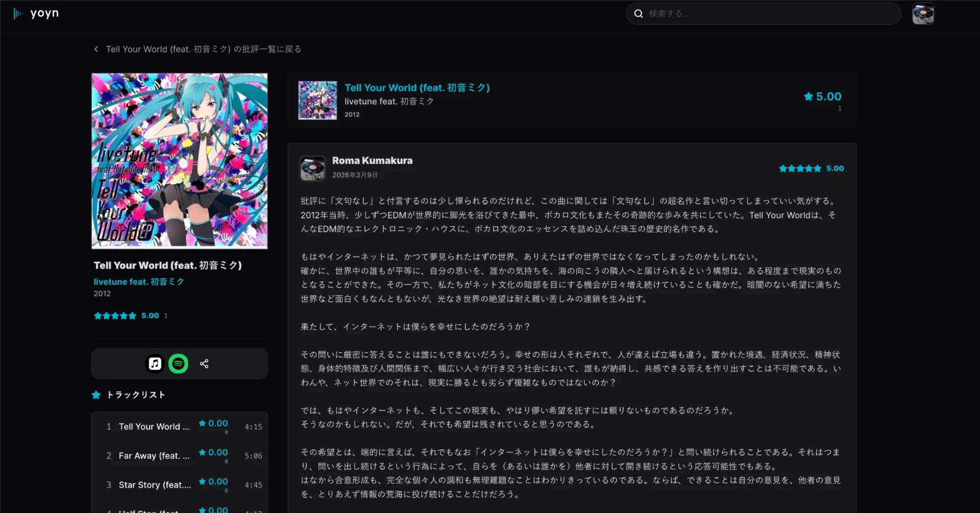This screenshot has width=980, height=513.
Task: Click the Apple Music icon button
Action: pos(155,363)
